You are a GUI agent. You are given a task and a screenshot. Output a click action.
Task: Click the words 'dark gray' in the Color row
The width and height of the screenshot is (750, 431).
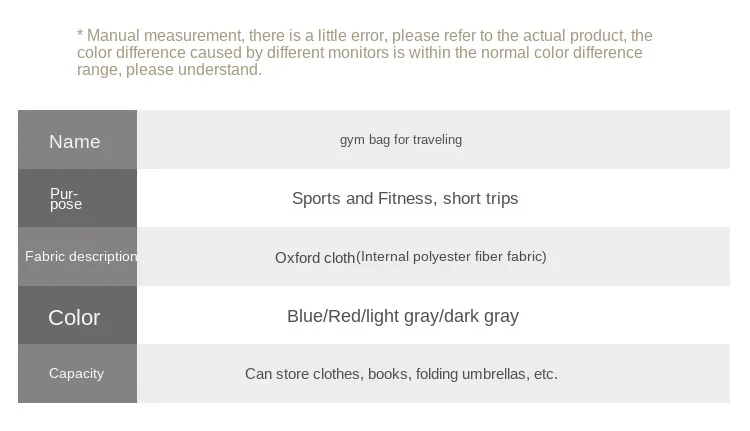point(481,316)
